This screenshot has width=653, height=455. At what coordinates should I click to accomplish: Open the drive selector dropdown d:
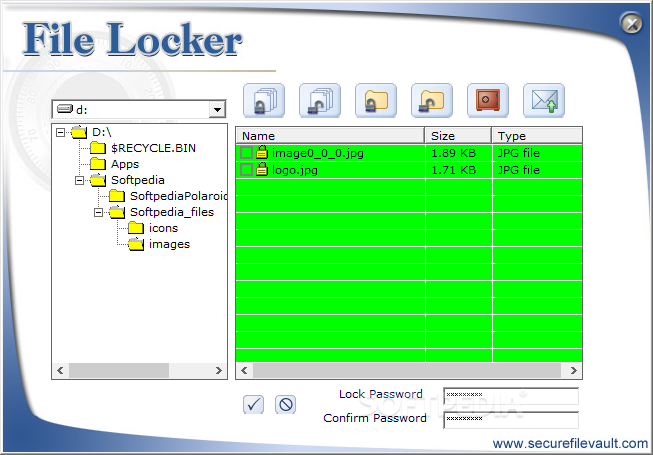[x=217, y=110]
